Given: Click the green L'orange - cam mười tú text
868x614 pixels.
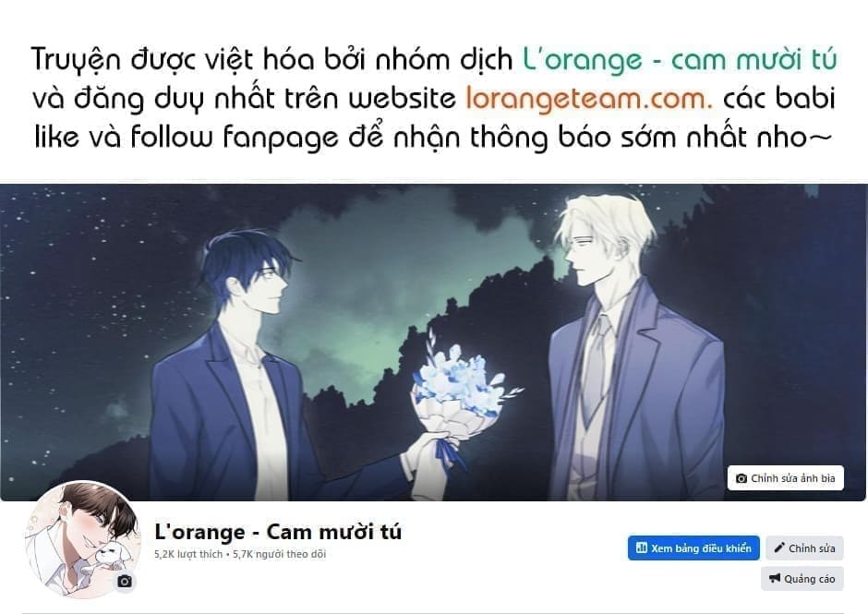Looking at the screenshot, I should (680, 60).
